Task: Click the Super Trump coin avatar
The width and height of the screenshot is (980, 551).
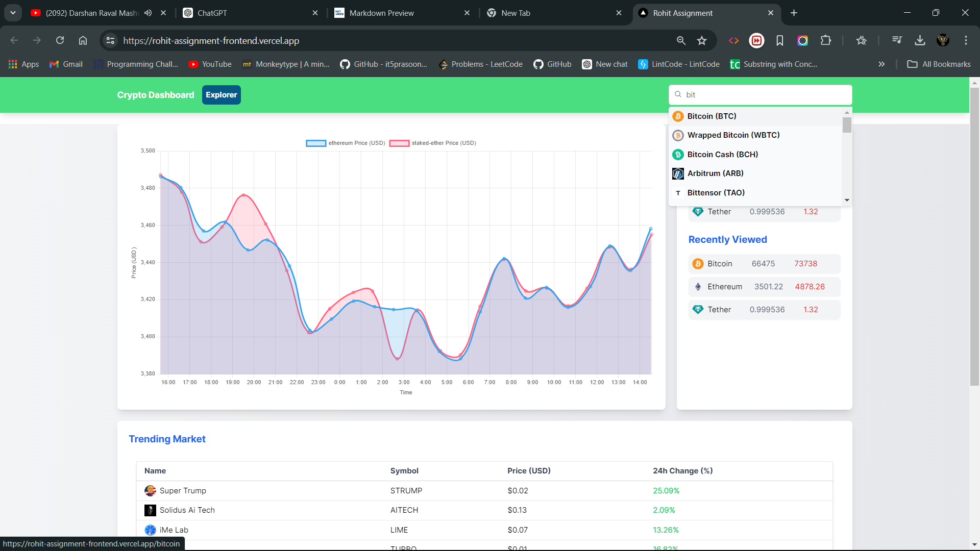Action: 150,491
